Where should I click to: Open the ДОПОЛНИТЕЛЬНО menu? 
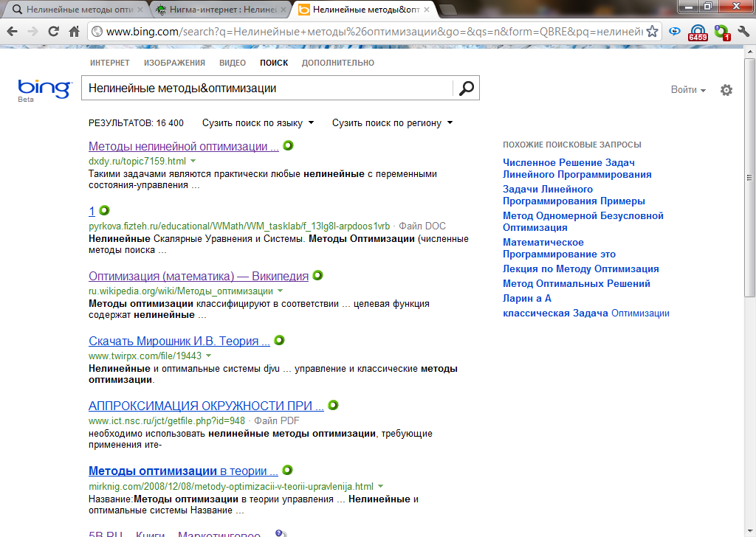(338, 63)
